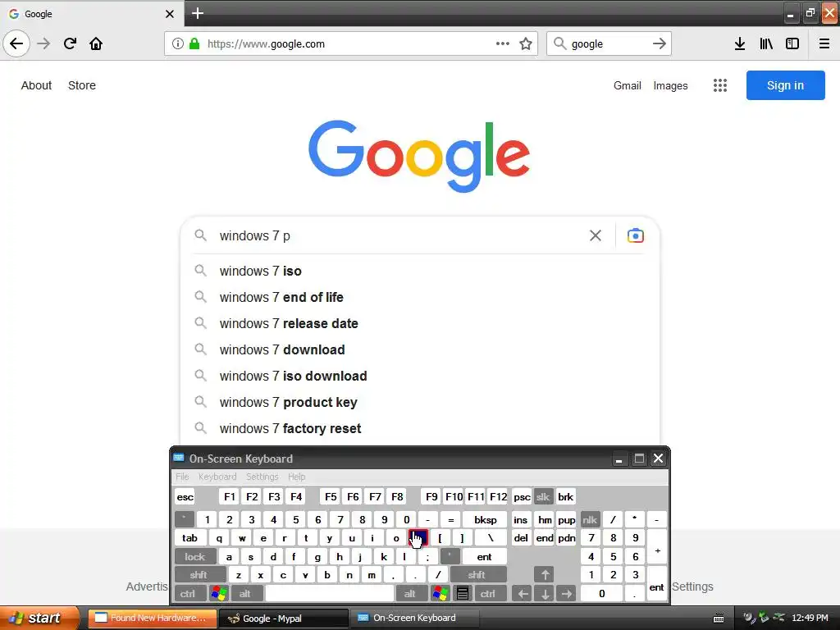Open the Google apps grid icon
This screenshot has width=840, height=630.
coord(720,85)
